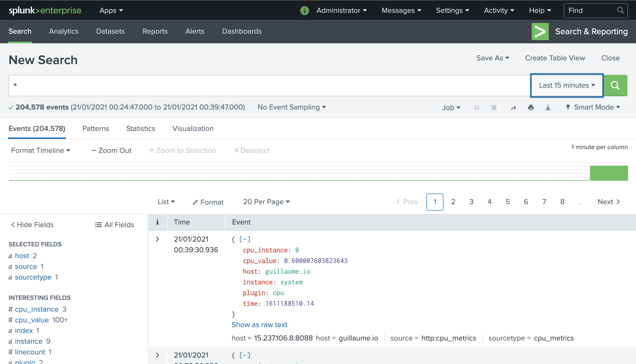
Task: Open the instance interesting field
Action: [29, 341]
